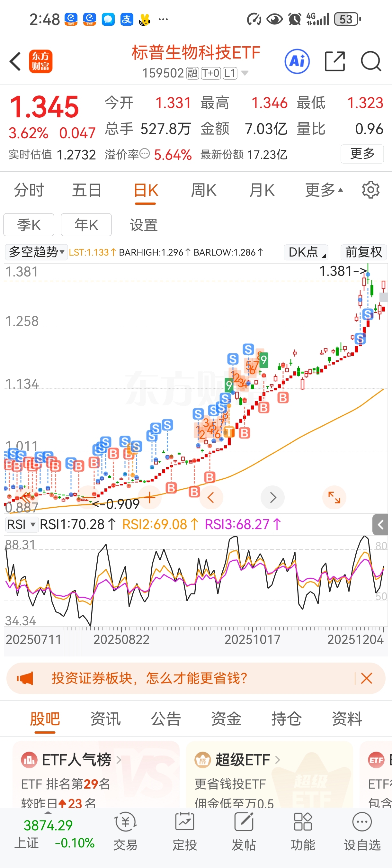Open the DK点 selector

306,252
